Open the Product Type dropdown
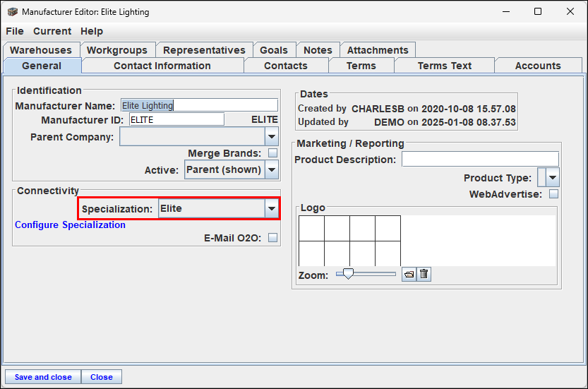Screen dimensions: 588x389 pyautogui.click(x=553, y=177)
